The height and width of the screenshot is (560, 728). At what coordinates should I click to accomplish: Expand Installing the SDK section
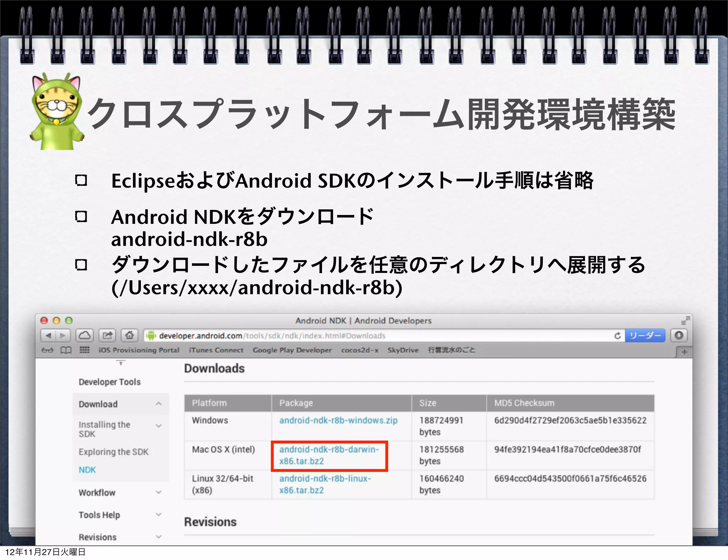tap(159, 426)
